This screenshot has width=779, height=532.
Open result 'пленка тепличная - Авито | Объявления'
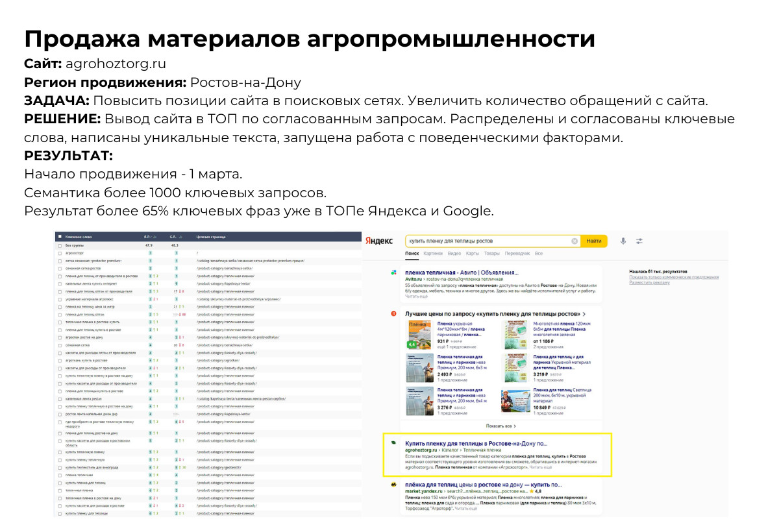point(461,272)
